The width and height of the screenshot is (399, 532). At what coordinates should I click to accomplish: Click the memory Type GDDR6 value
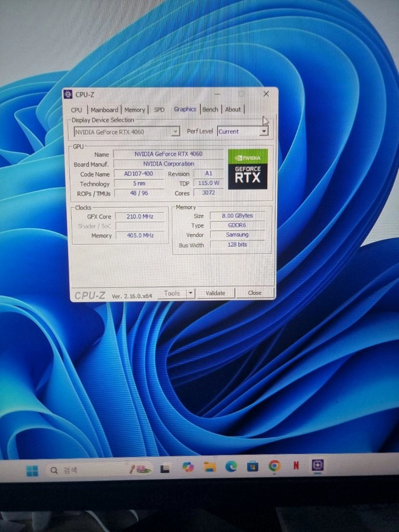click(x=237, y=225)
